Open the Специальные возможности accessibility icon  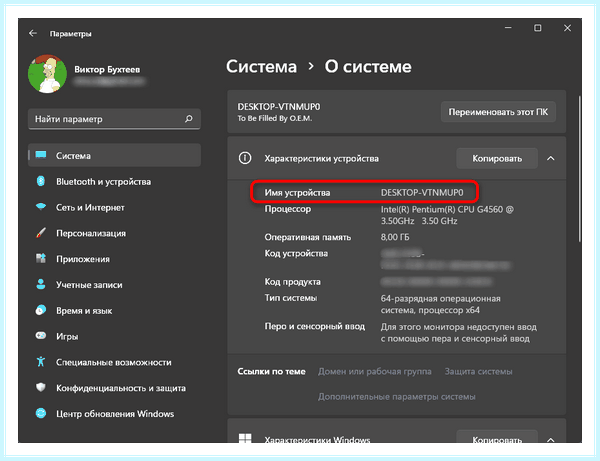click(x=41, y=362)
